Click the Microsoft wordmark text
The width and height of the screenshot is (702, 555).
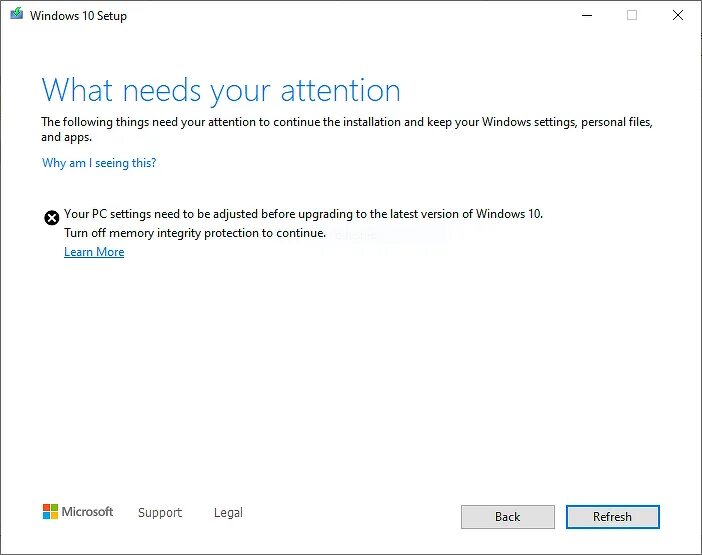click(87, 512)
